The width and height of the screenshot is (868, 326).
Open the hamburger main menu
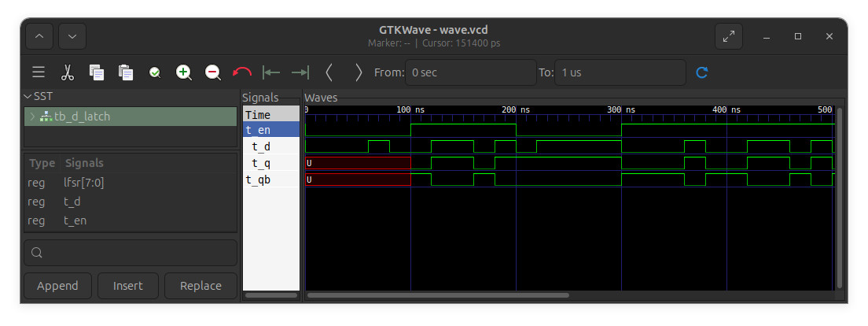click(x=39, y=72)
